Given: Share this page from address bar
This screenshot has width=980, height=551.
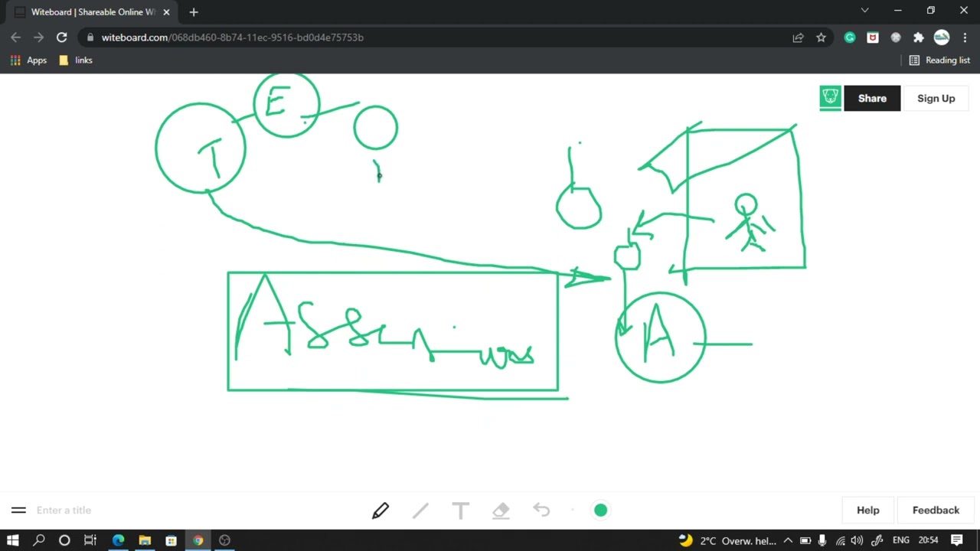Looking at the screenshot, I should coord(798,37).
